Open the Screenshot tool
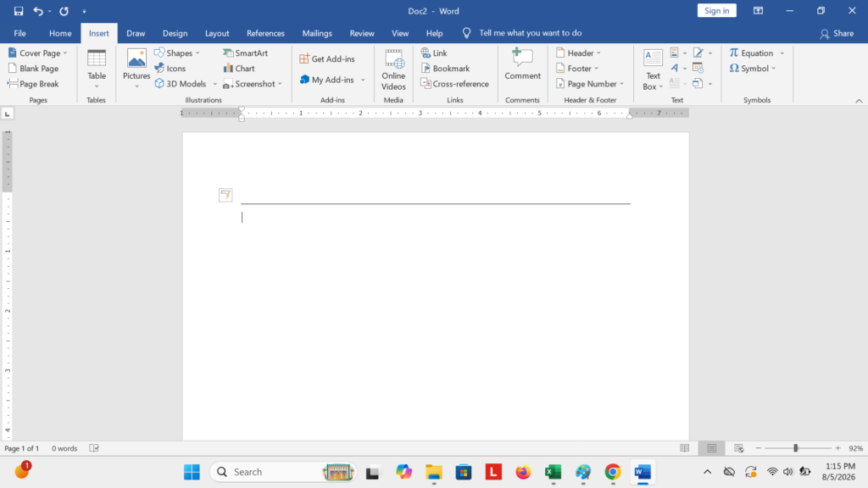The image size is (868, 488). coord(253,84)
